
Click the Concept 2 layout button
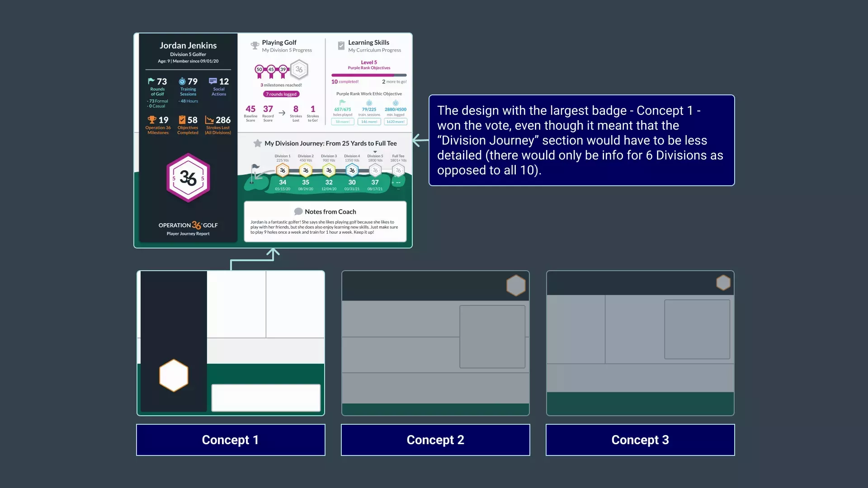[x=435, y=440]
